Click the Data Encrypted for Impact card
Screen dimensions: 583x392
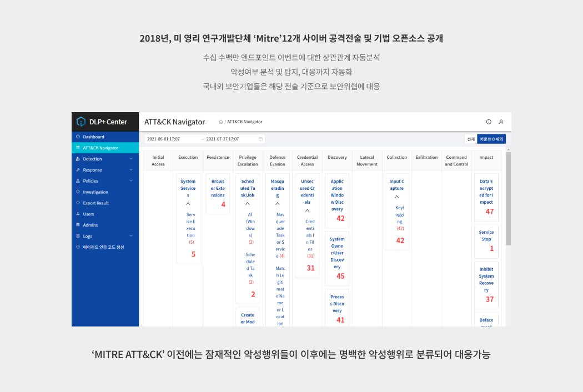coord(486,195)
